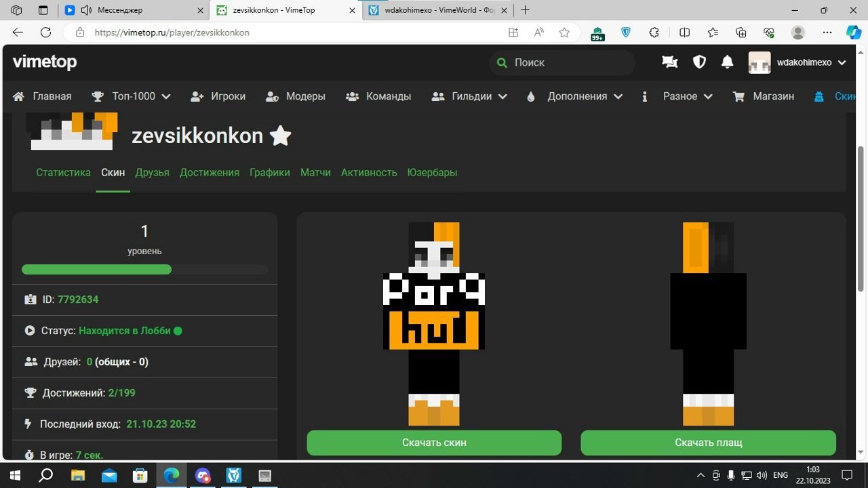
Task: Expand the Дополнения dropdown menu
Action: pyautogui.click(x=574, y=96)
